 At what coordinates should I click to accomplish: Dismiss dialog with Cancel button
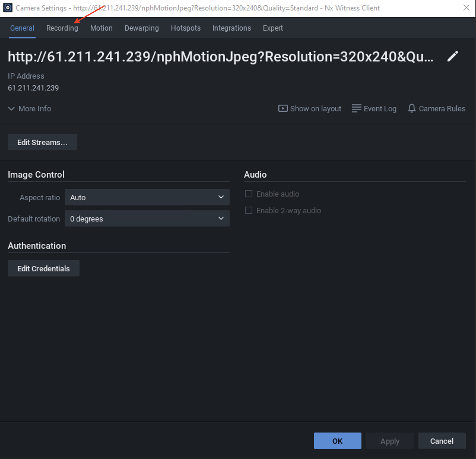click(x=442, y=441)
